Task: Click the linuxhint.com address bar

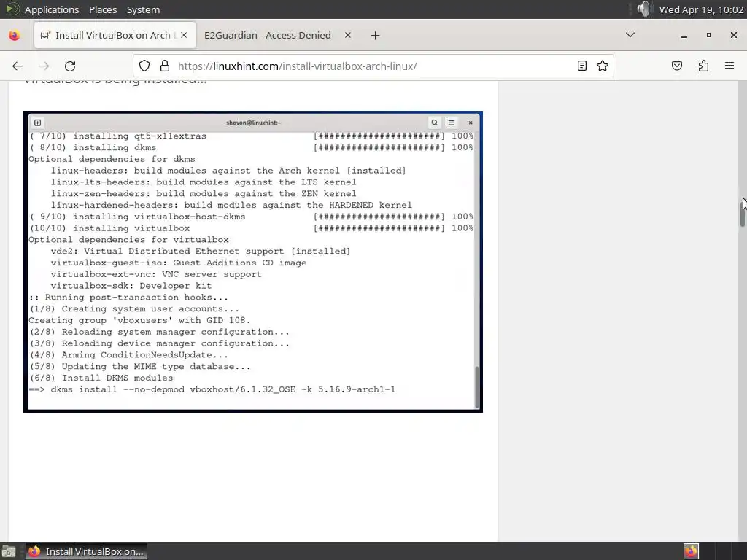Action: (374, 66)
